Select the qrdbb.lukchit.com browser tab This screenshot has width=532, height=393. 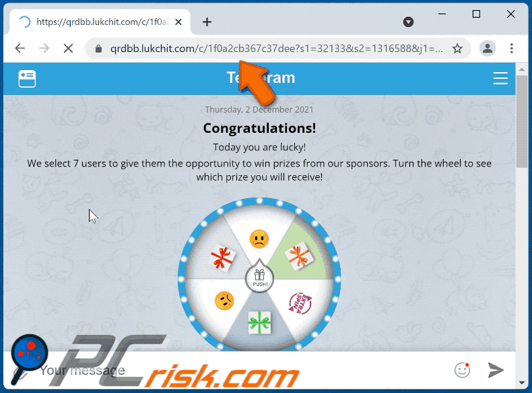[x=100, y=22]
